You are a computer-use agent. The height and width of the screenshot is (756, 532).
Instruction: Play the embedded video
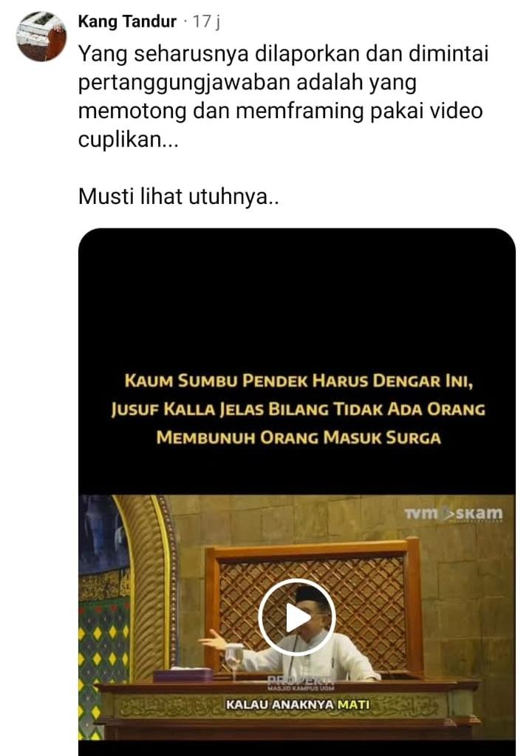tap(297, 618)
